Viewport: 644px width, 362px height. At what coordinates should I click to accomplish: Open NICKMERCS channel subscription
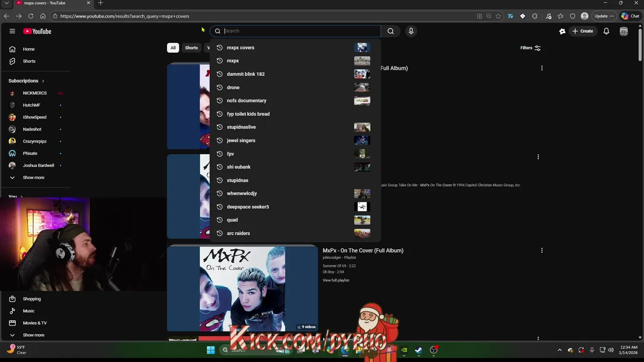[x=35, y=93]
